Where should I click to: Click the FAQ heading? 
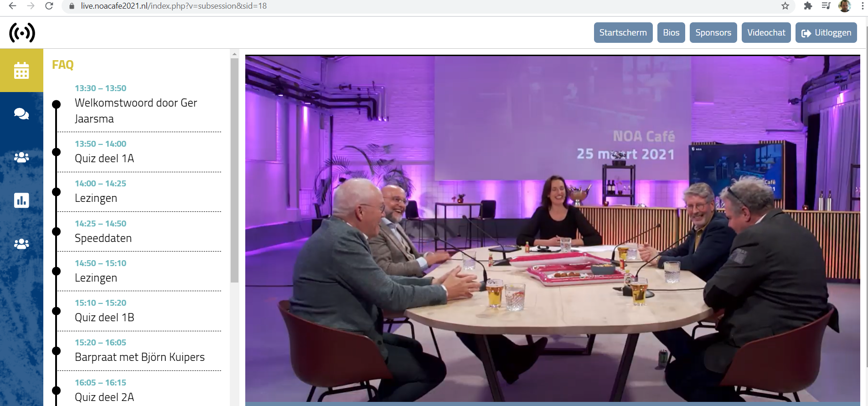click(x=63, y=65)
